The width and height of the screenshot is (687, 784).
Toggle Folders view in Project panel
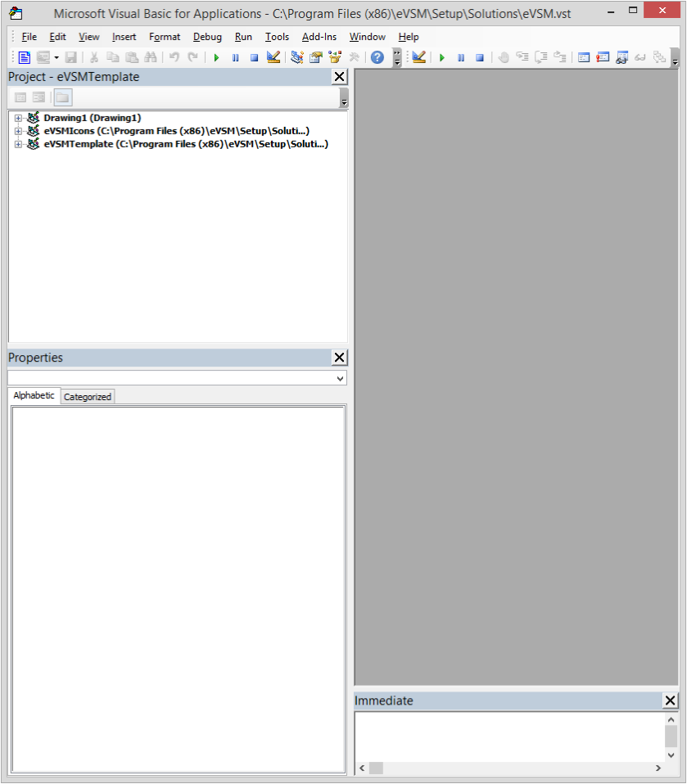[62, 97]
